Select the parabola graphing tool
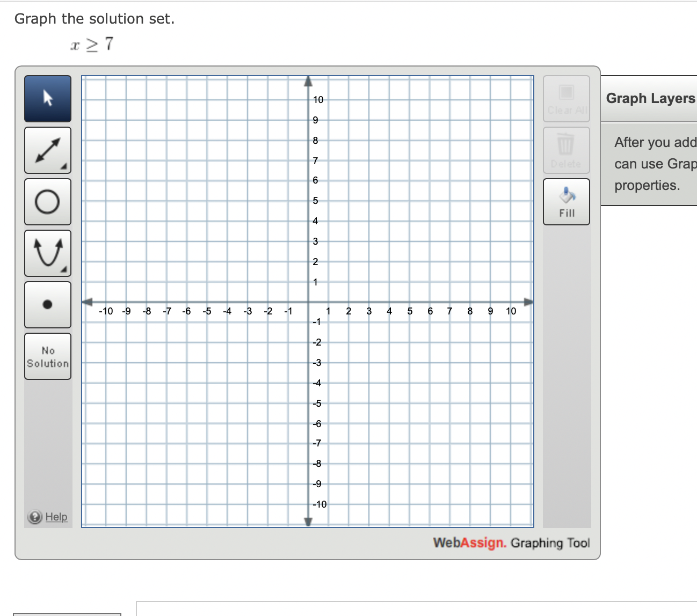Screen dimensions: 697x616 47,253
